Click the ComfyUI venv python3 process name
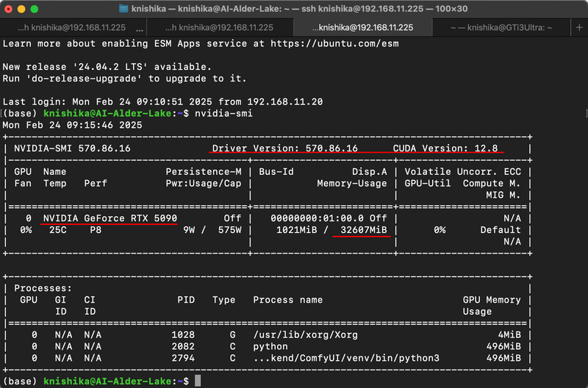The height and width of the screenshot is (388, 588). point(346,358)
